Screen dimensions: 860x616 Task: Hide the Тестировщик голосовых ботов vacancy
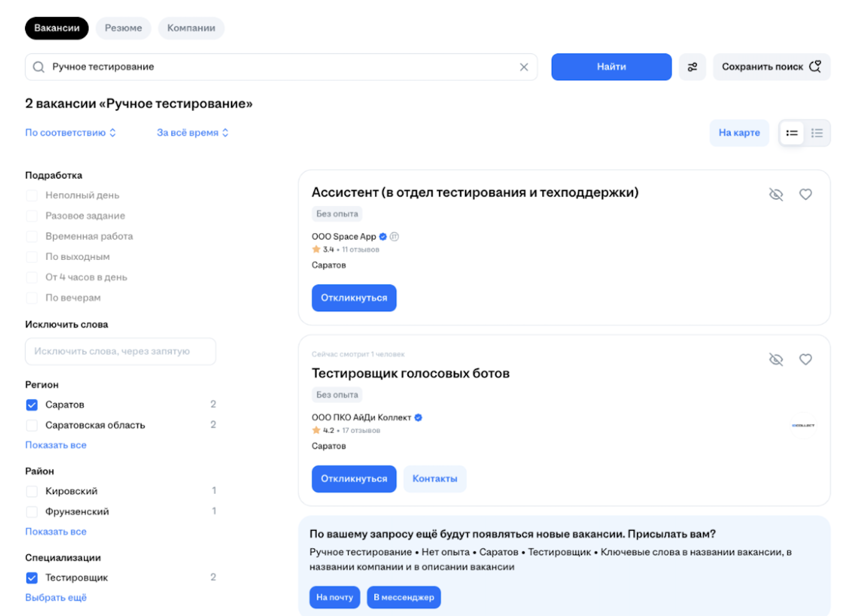pos(775,359)
